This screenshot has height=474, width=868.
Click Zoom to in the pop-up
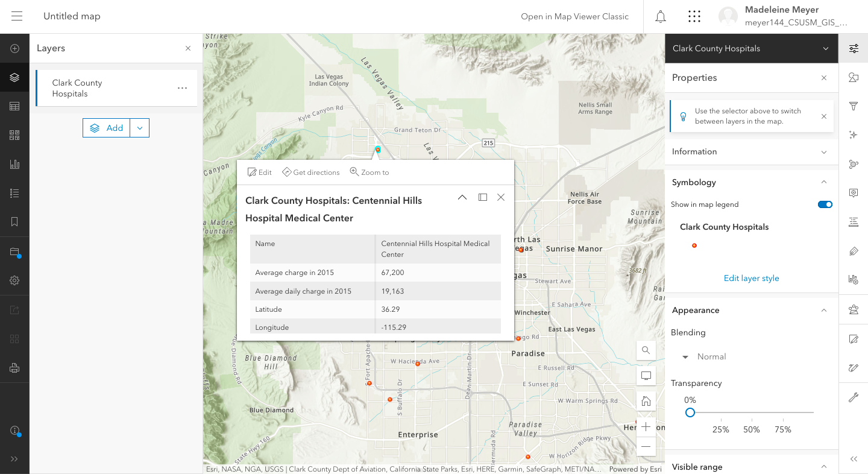[x=370, y=172]
